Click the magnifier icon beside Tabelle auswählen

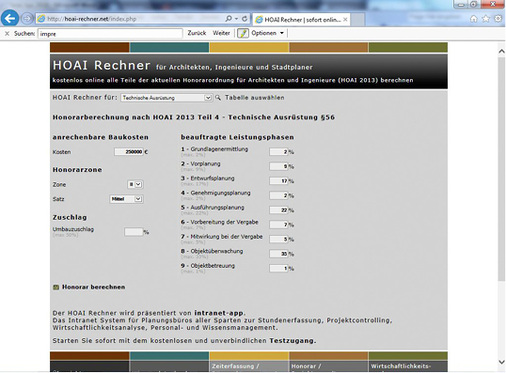click(x=218, y=98)
